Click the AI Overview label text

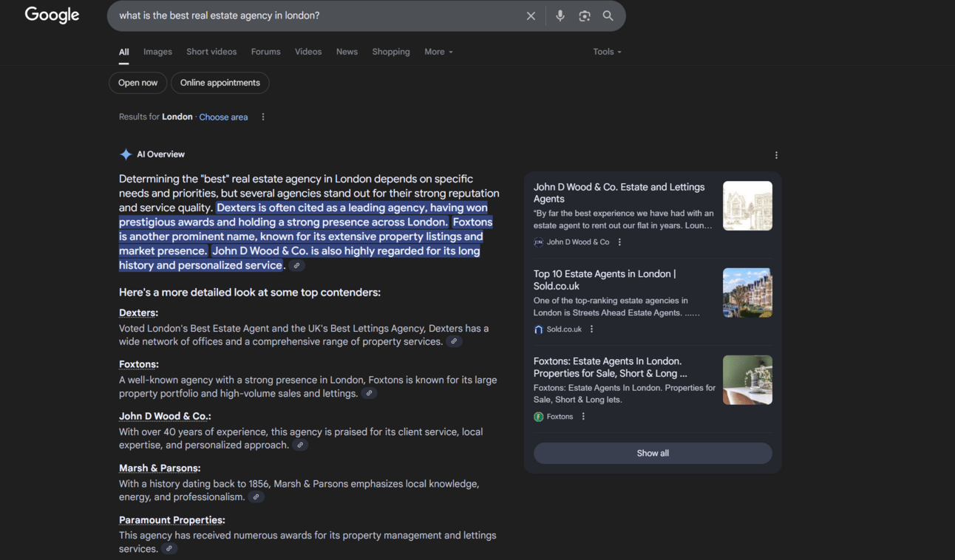coord(160,154)
